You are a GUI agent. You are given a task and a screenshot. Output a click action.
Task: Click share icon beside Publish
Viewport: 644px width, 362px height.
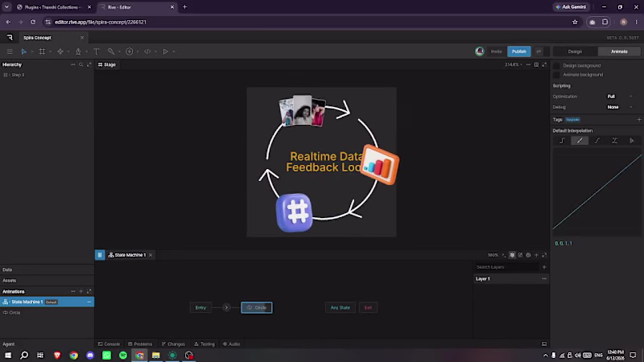tap(539, 51)
